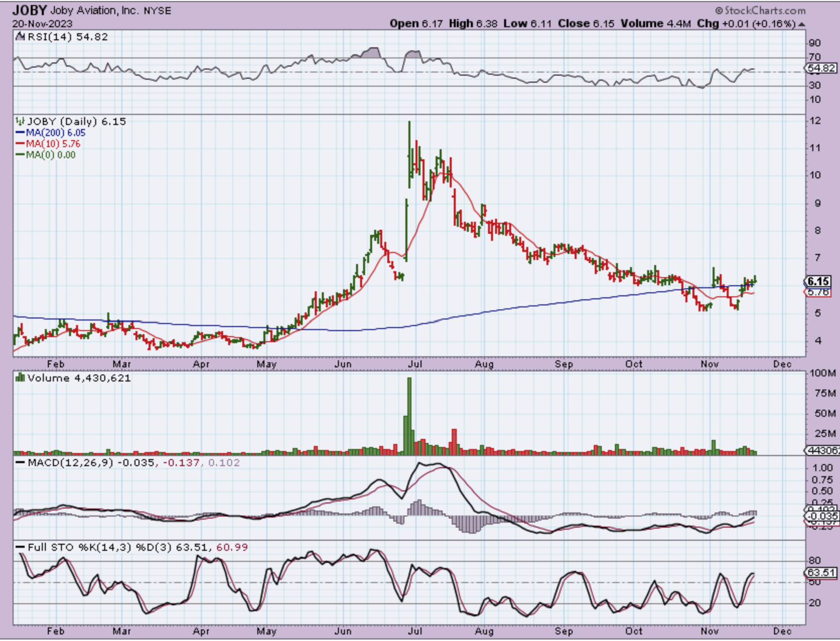The image size is (840, 641).
Task: Click the 5.76 moving average tag on price axis
Action: pyautogui.click(x=818, y=292)
